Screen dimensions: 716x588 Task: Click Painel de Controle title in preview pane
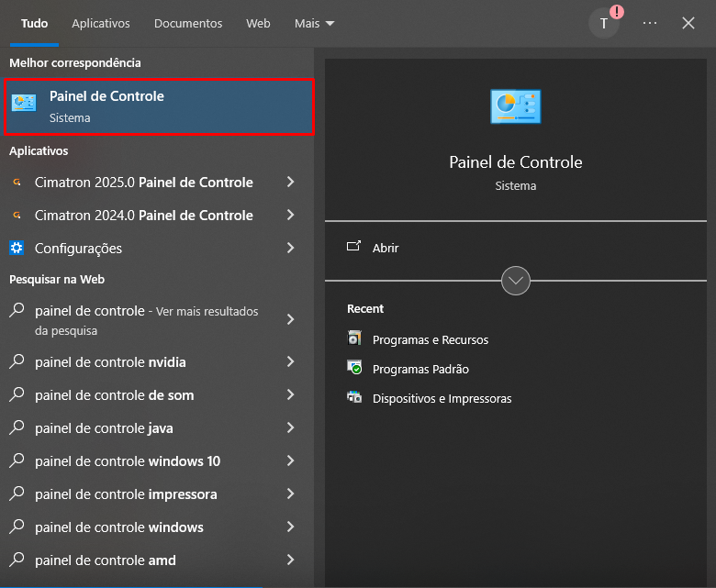516,162
